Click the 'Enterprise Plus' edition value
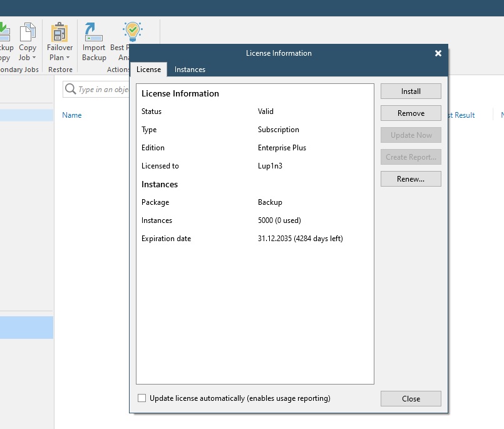504x429 pixels. (x=282, y=148)
